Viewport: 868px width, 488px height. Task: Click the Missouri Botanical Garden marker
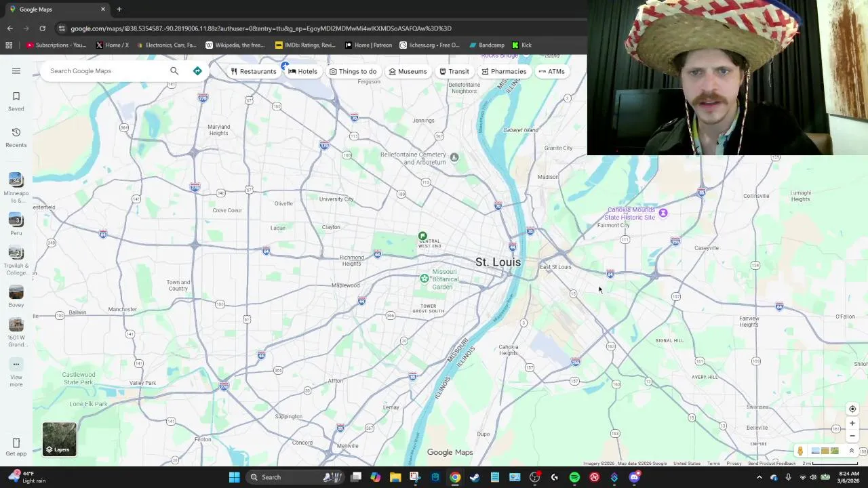(x=425, y=278)
